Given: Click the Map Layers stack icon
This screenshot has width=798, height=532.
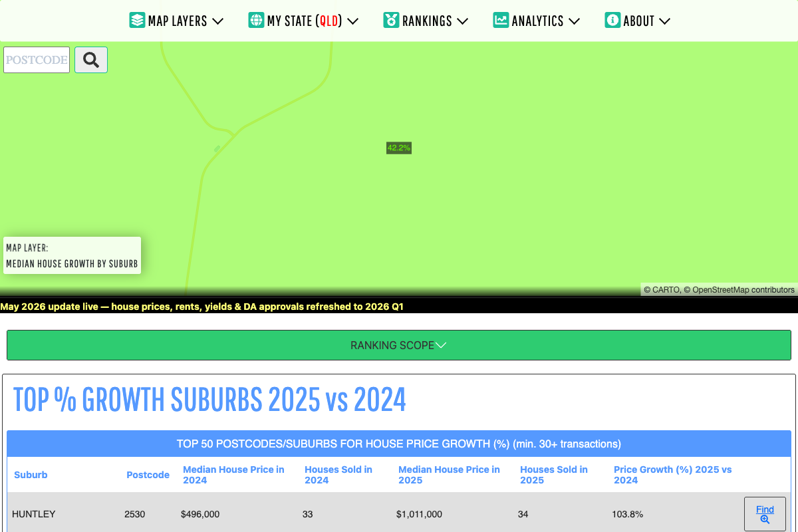Looking at the screenshot, I should tap(137, 21).
